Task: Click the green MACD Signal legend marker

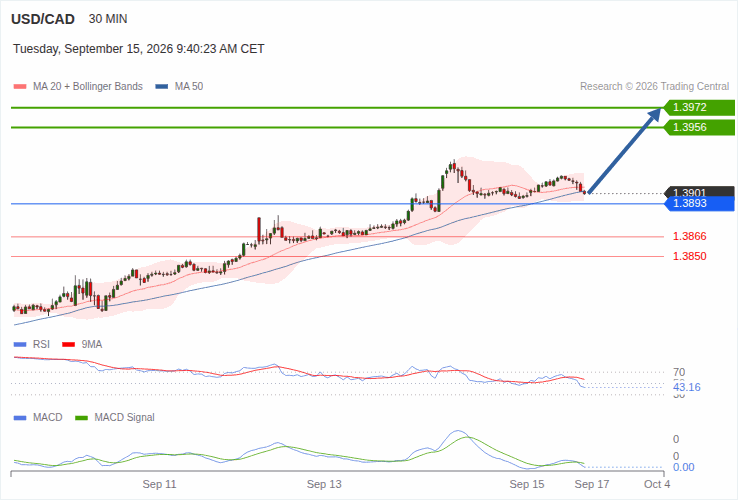Action: coord(81,418)
